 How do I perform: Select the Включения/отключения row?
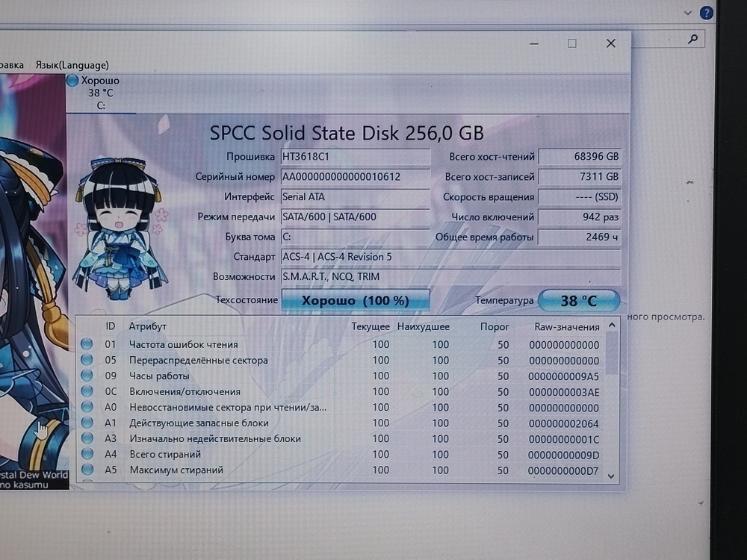click(x=341, y=391)
